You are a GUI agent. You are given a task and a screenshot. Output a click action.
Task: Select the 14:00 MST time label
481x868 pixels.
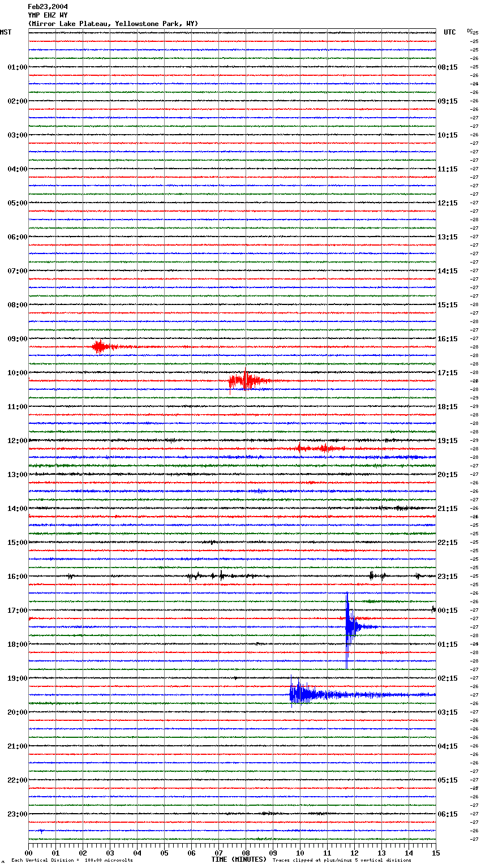(18, 509)
